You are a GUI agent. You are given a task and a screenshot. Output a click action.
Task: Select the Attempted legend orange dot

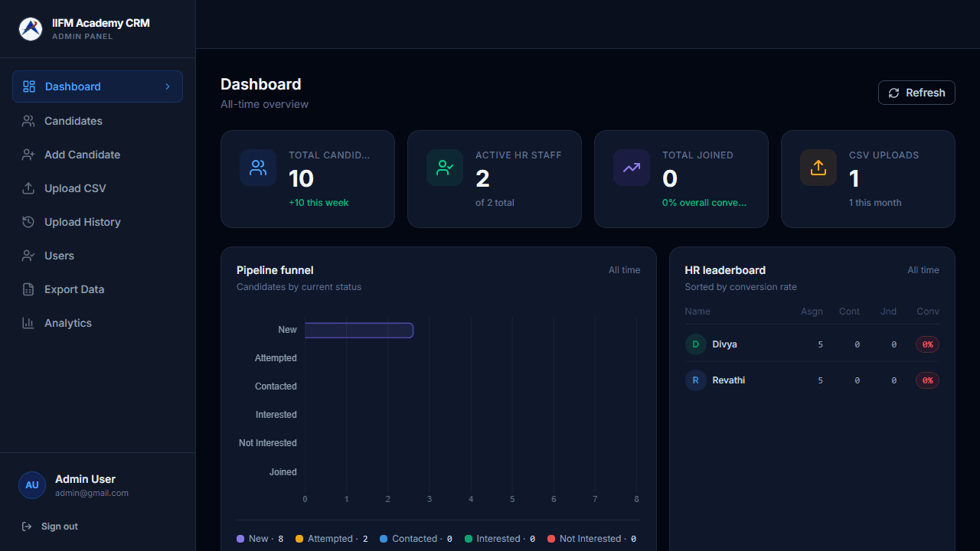pos(299,539)
